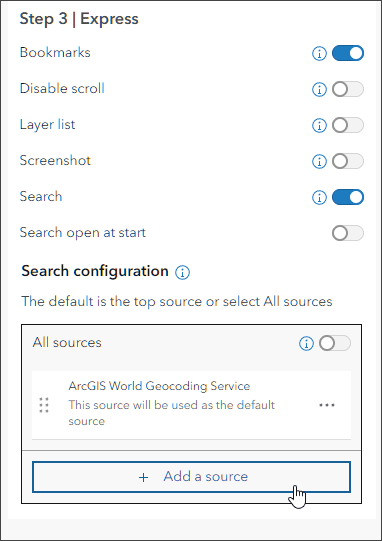Show info for All sources
The image size is (382, 541).
coord(306,343)
